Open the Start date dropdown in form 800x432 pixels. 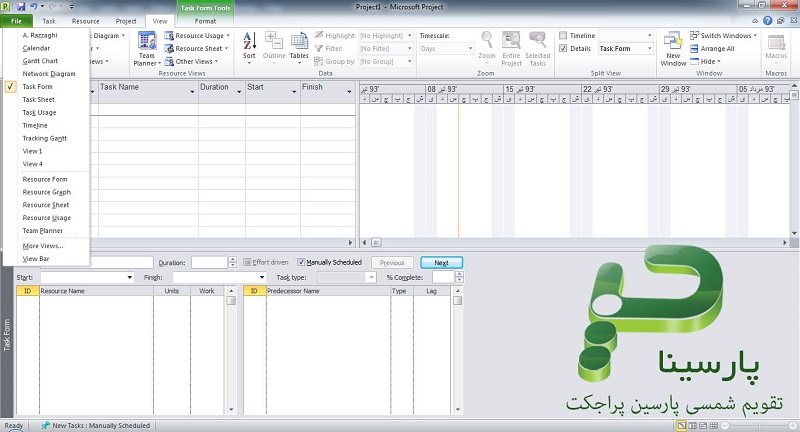[x=130, y=277]
